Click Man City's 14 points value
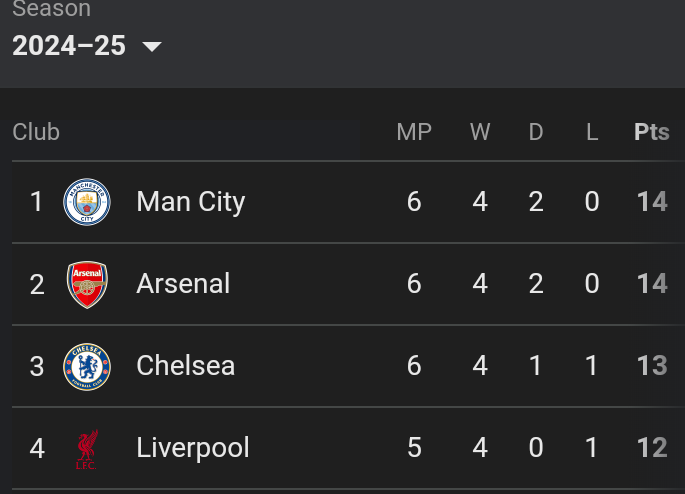 (x=652, y=202)
